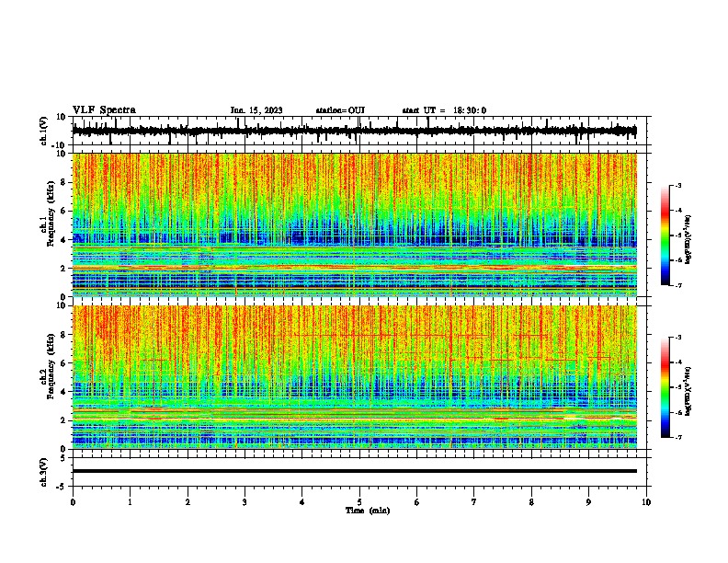Click the "Time (min)" axis label
Image resolution: width=728 pixels, height=563 pixels.
pyautogui.click(x=368, y=511)
